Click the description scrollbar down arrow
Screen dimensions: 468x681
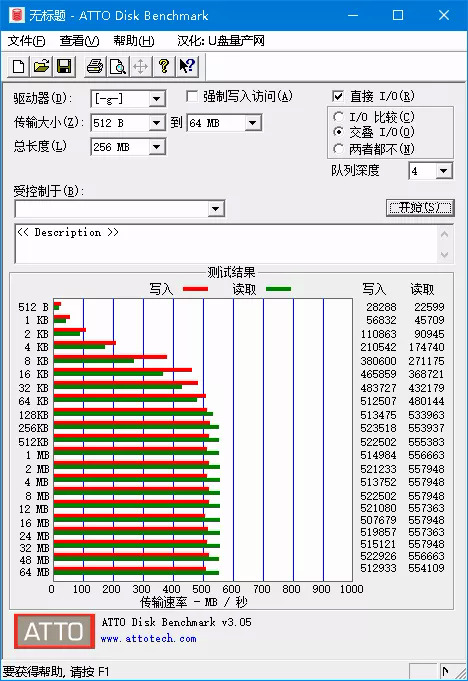(x=444, y=255)
